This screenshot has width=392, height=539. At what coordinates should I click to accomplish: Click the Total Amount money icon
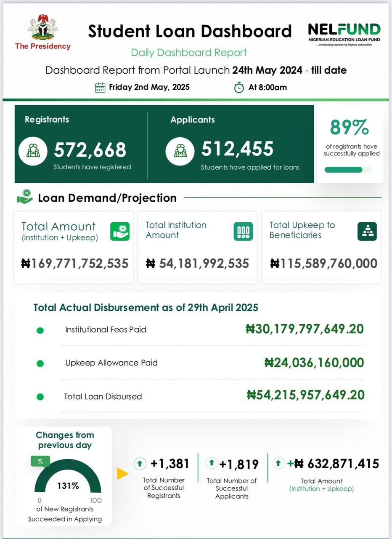(x=120, y=232)
